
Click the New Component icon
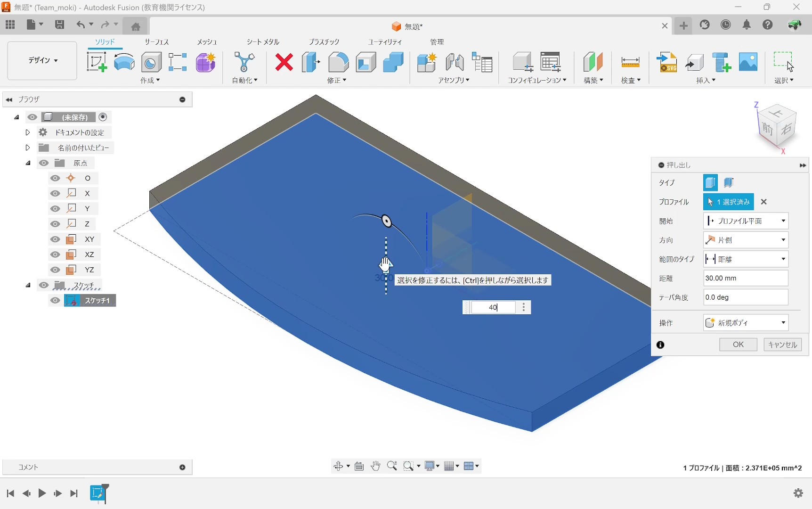(x=427, y=62)
